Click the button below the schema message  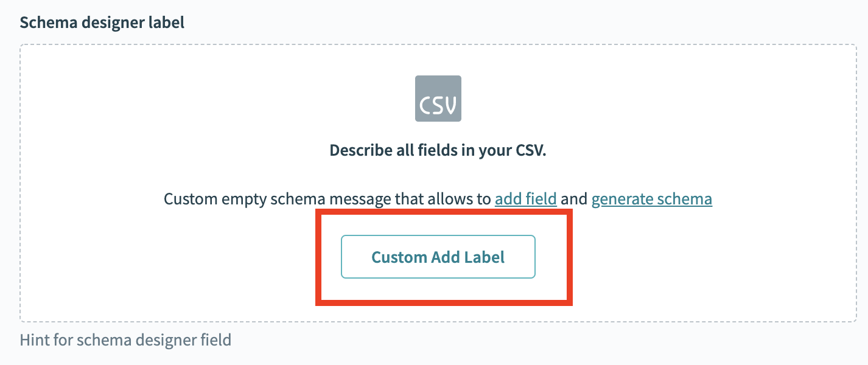click(x=438, y=257)
